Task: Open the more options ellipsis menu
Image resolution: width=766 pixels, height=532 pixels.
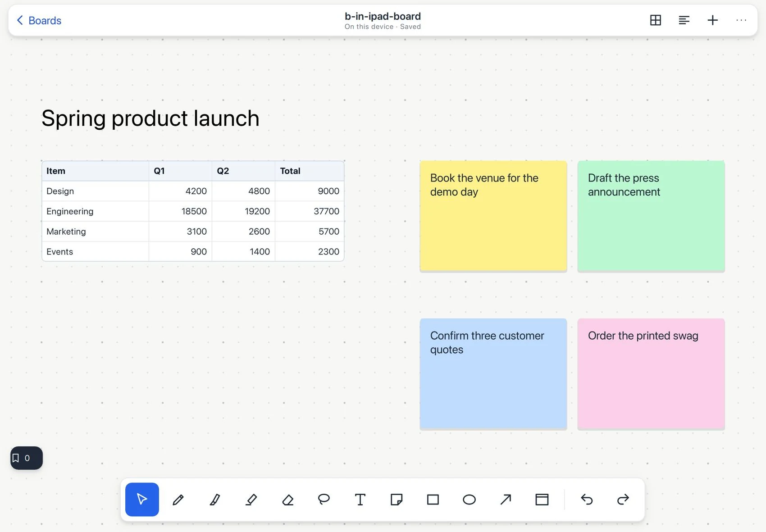Action: point(741,20)
